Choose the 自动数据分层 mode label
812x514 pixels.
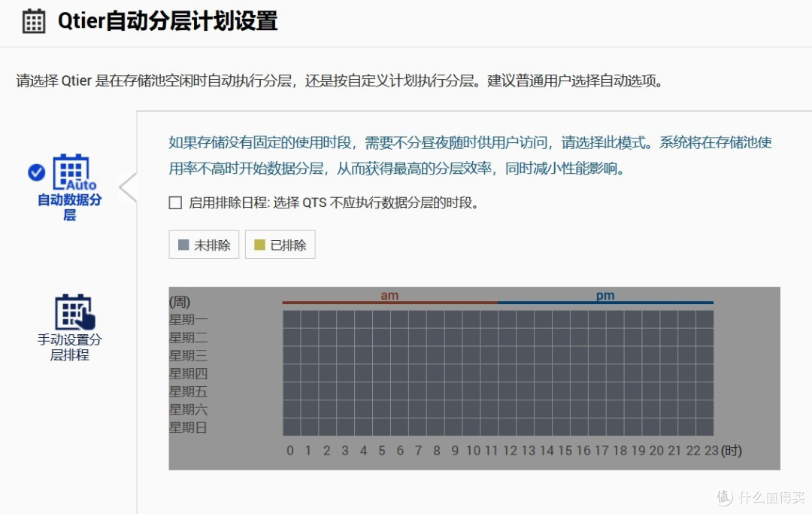[69, 207]
